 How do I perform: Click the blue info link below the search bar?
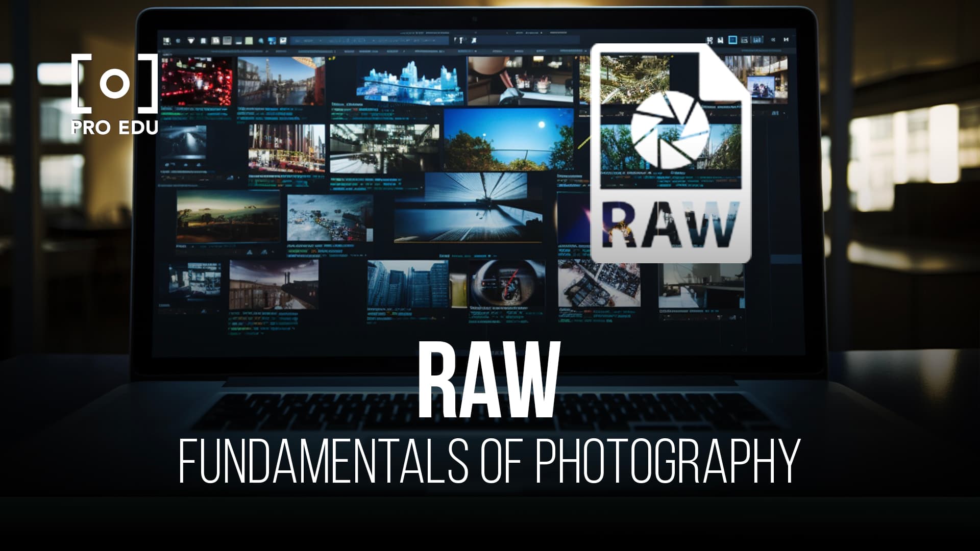[314, 51]
